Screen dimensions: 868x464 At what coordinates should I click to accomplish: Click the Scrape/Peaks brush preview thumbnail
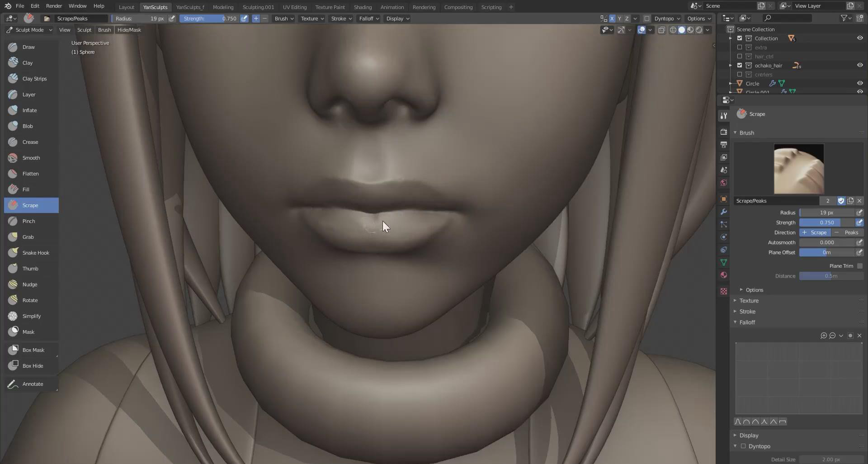798,169
